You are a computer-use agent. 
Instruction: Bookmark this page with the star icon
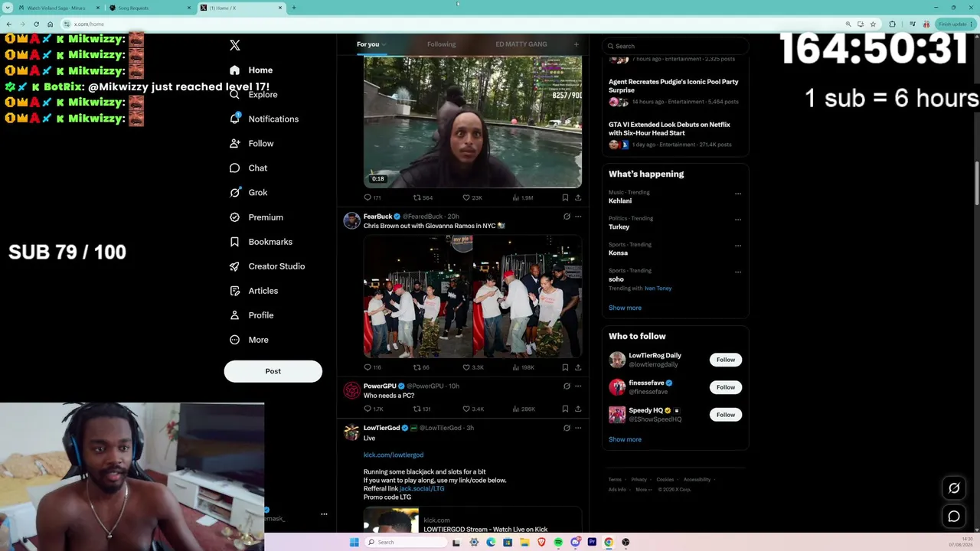pos(873,24)
